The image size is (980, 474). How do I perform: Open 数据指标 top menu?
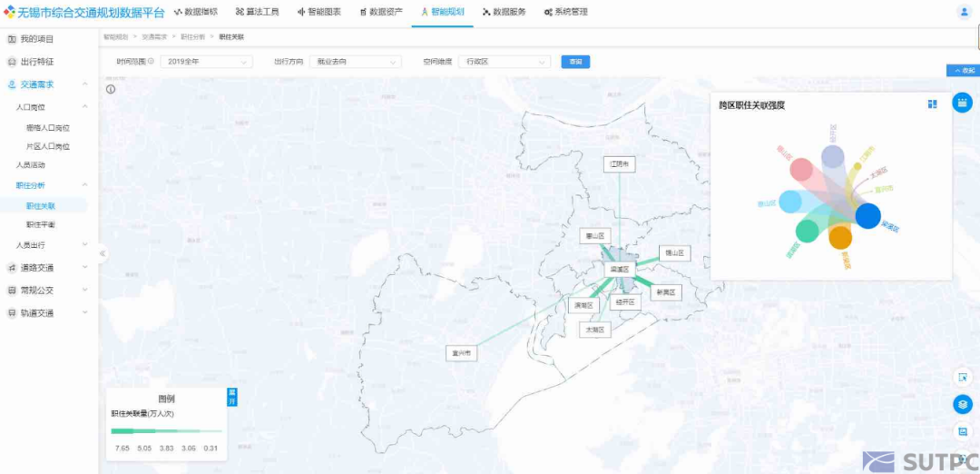click(x=196, y=12)
